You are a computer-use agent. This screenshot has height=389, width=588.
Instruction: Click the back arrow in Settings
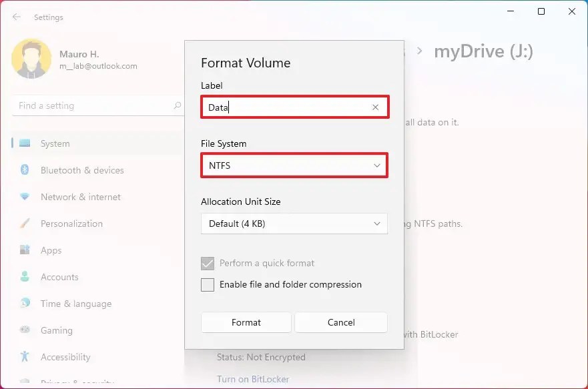pyautogui.click(x=16, y=17)
